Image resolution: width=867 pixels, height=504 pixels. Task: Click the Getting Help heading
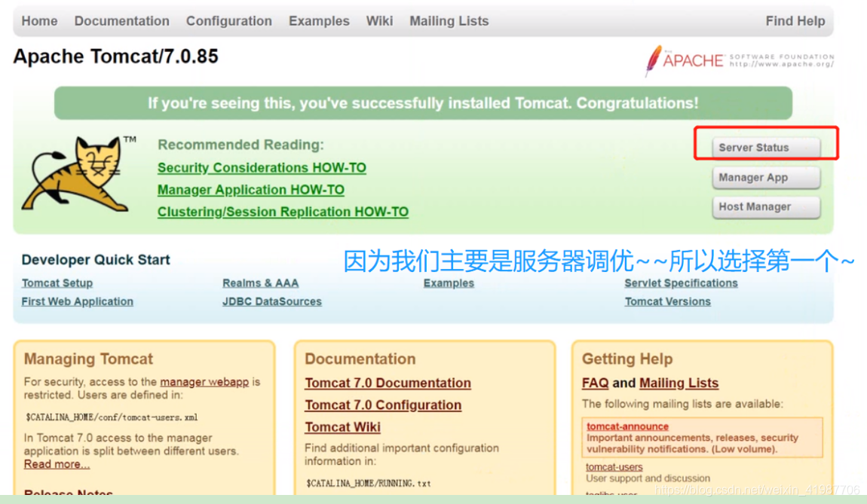coord(627,359)
